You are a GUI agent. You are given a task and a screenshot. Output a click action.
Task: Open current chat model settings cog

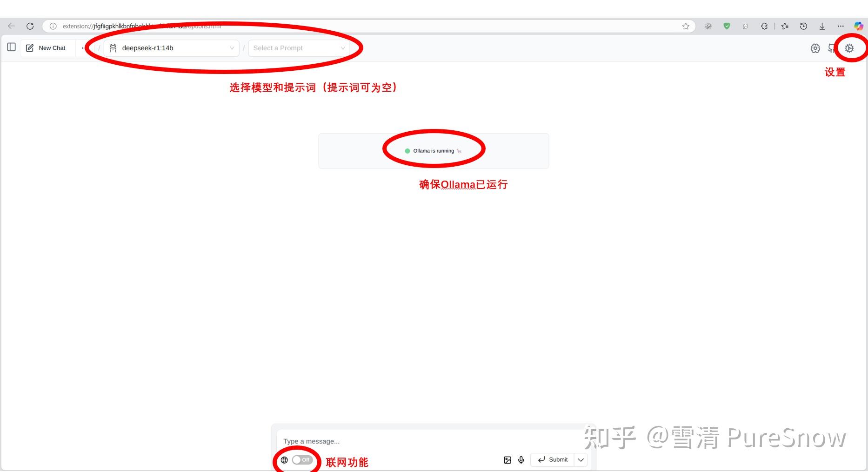815,48
